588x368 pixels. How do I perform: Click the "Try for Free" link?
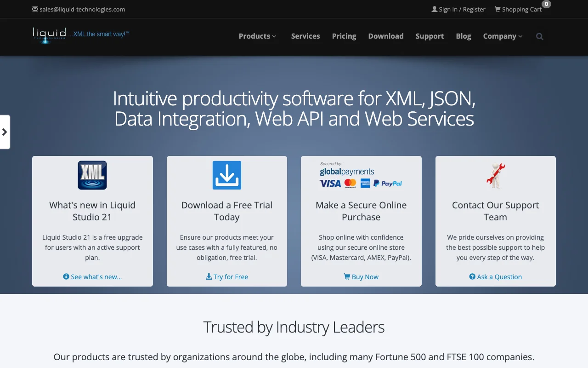pyautogui.click(x=227, y=277)
